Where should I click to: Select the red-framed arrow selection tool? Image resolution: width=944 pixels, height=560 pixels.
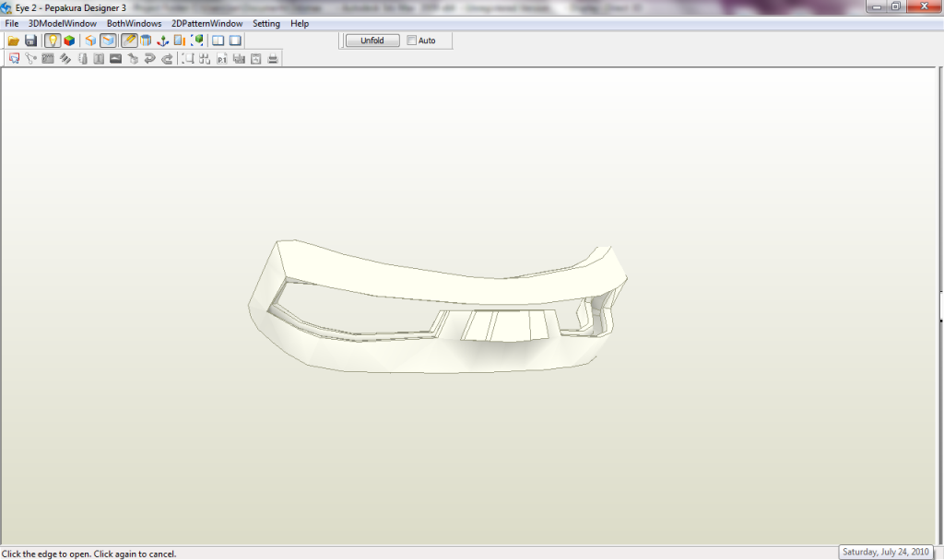[x=14, y=59]
